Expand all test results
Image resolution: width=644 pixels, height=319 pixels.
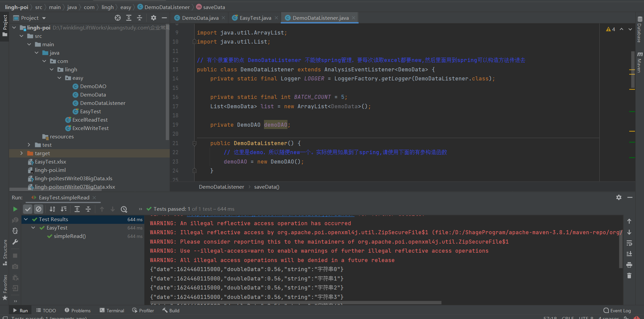[77, 209]
